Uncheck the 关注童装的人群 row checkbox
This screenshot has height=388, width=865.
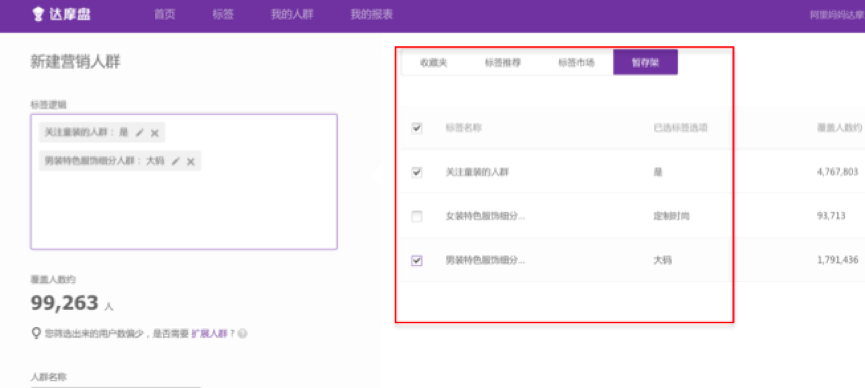pyautogui.click(x=417, y=172)
